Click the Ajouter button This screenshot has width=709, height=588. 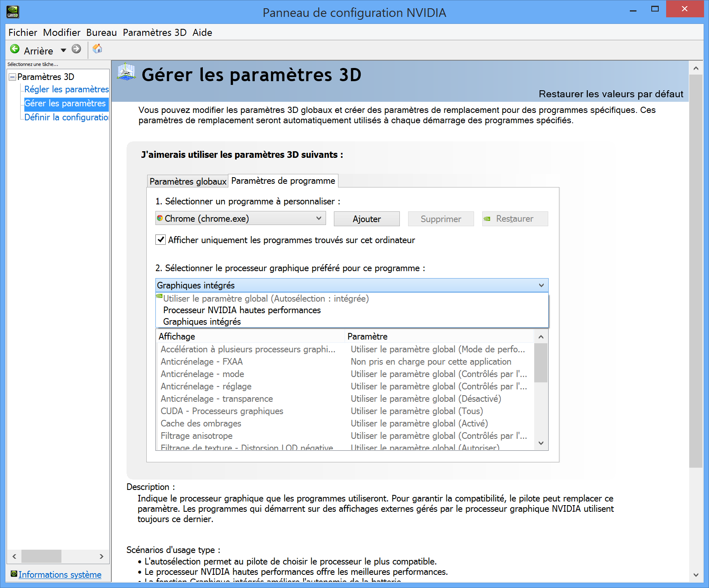point(366,219)
